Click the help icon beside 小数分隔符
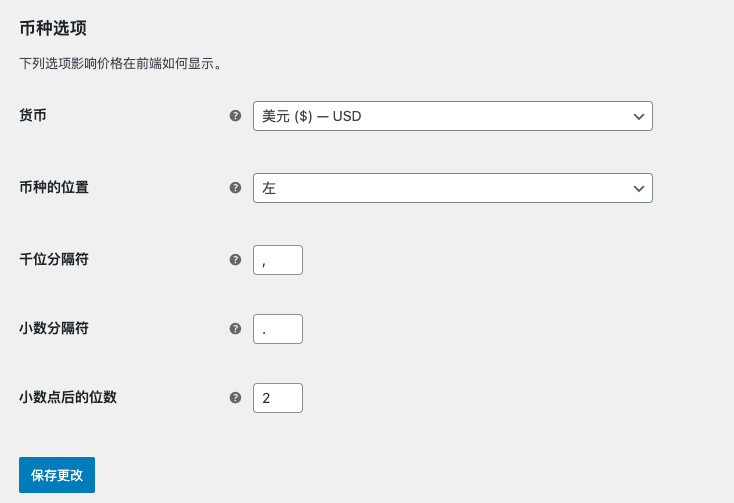The height and width of the screenshot is (503, 734). click(235, 328)
